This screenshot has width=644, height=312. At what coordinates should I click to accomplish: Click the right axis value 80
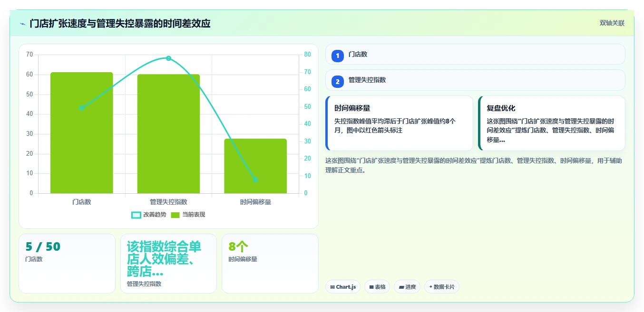(x=308, y=55)
